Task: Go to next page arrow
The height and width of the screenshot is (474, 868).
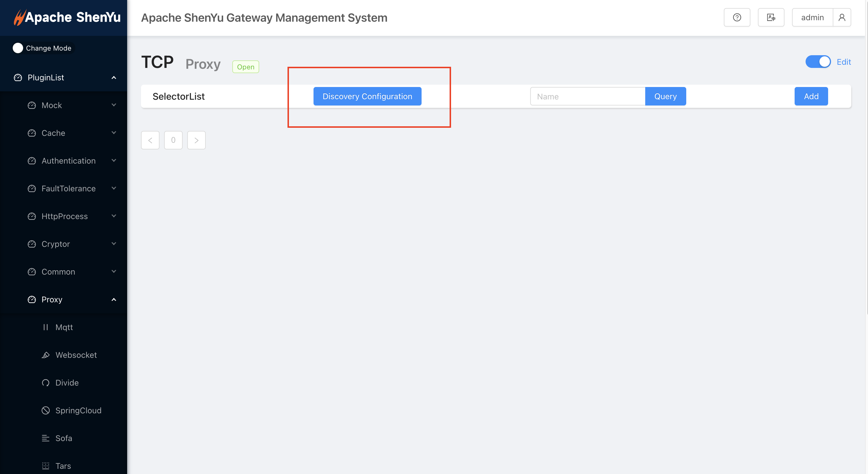Action: pyautogui.click(x=196, y=140)
